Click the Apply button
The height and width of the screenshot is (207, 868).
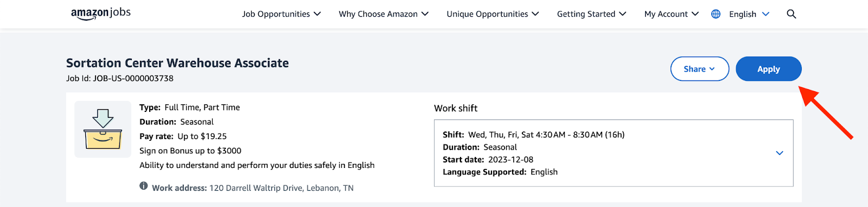tap(769, 69)
